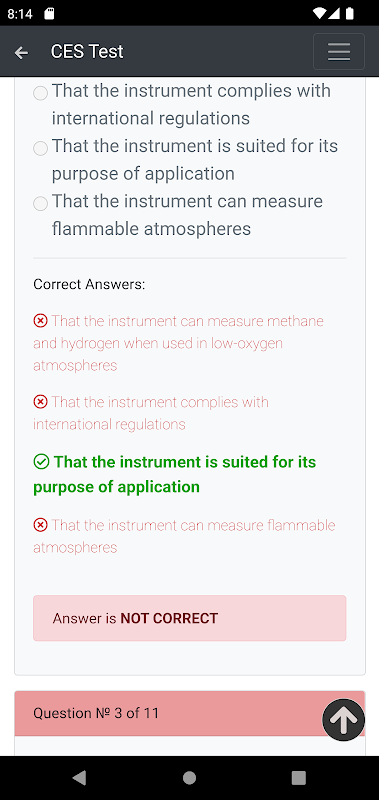
Task: Open Question № 3 of 11 header
Action: [x=190, y=713]
